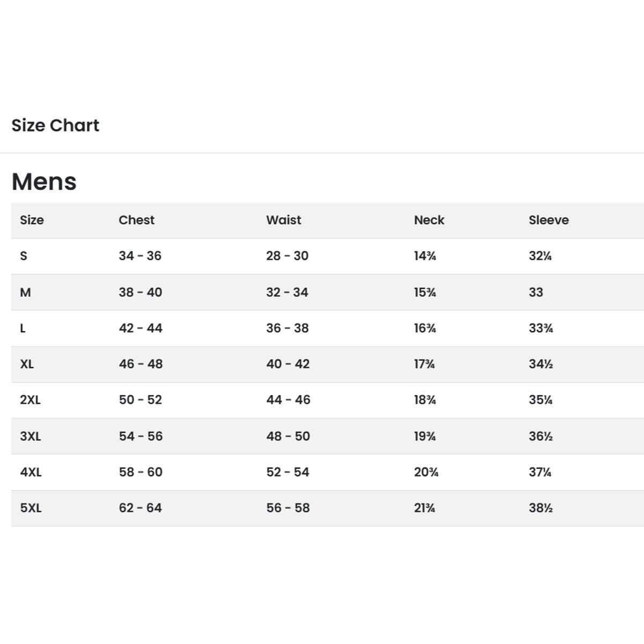Click the 4XL size row label

click(x=31, y=472)
